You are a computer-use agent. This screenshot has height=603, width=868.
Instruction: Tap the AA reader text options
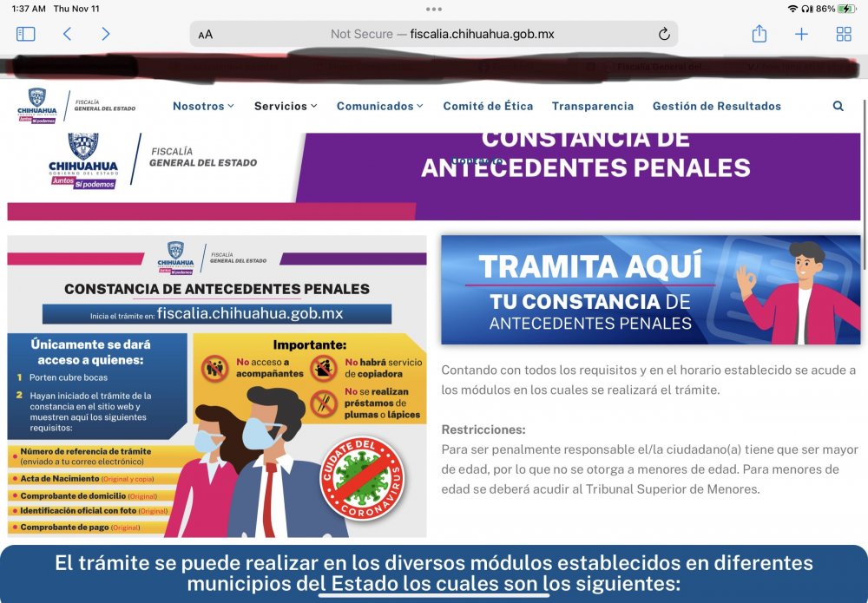(x=206, y=35)
